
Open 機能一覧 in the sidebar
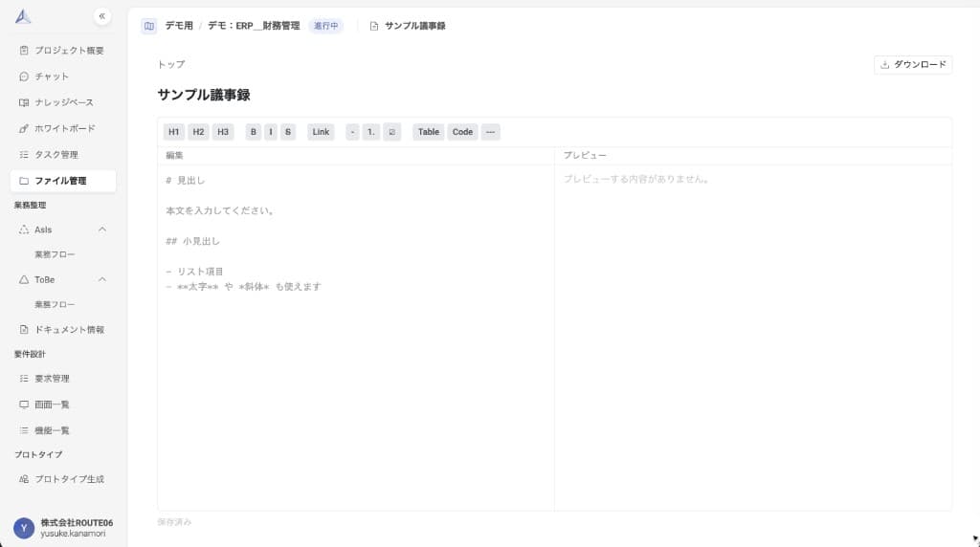[63, 431]
